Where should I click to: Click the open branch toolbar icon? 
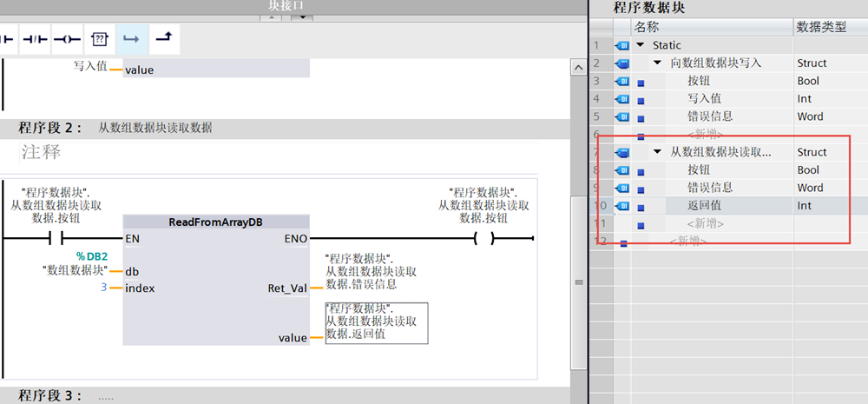[131, 39]
